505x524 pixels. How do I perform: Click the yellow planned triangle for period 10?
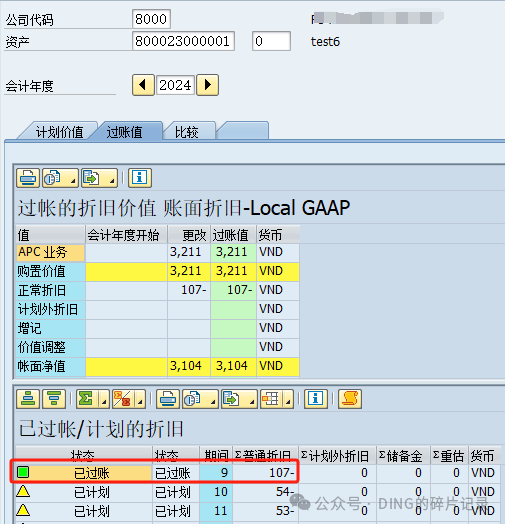pyautogui.click(x=23, y=491)
